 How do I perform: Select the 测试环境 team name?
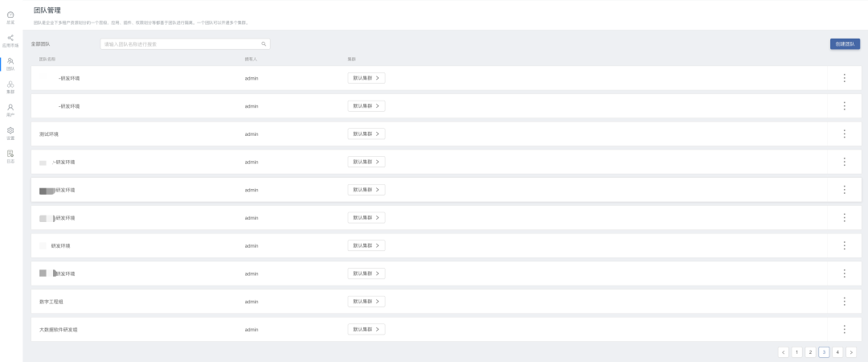click(x=49, y=134)
